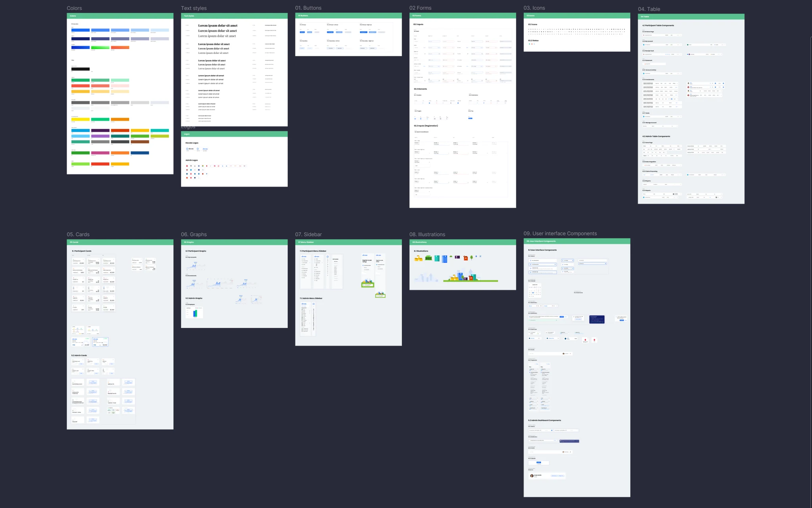Screen dimensions: 812x508
Task: Click the '7.2 Admin Menu Sidebar' heading
Action: click(311, 298)
